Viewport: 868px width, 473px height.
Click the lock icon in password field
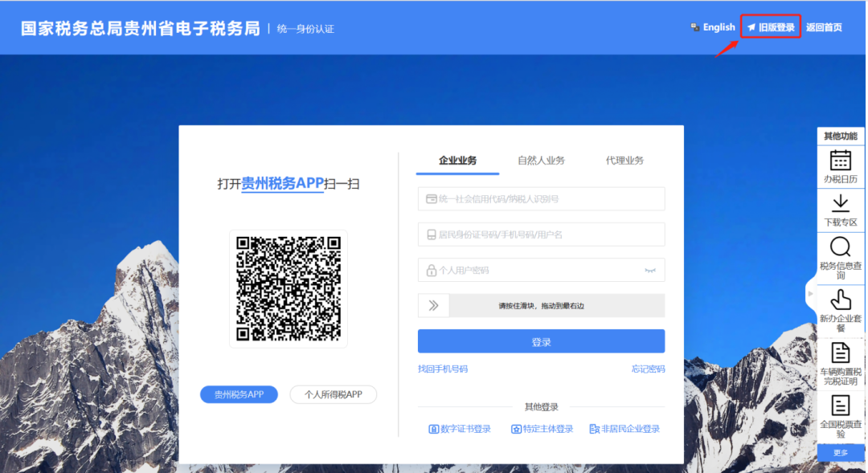tap(432, 270)
